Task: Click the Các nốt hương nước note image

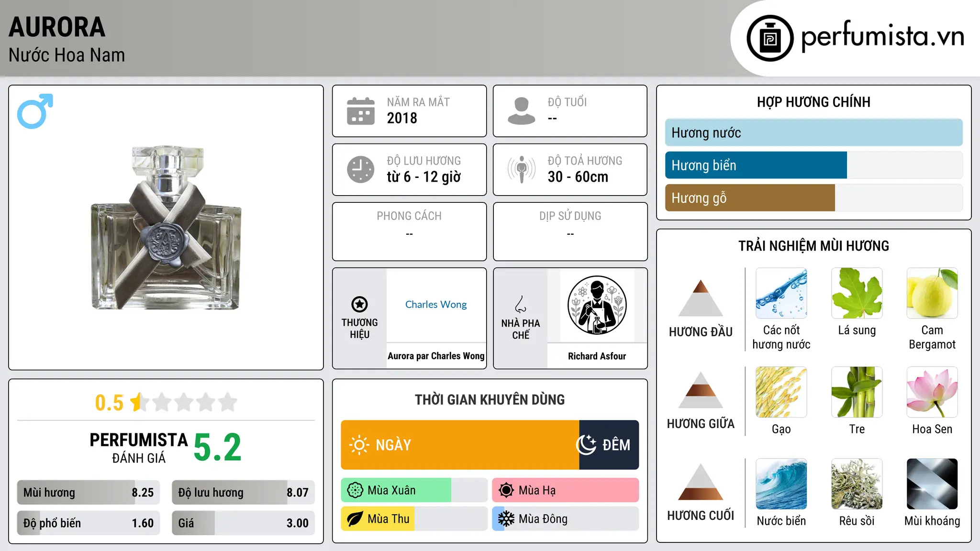Action: (x=781, y=293)
